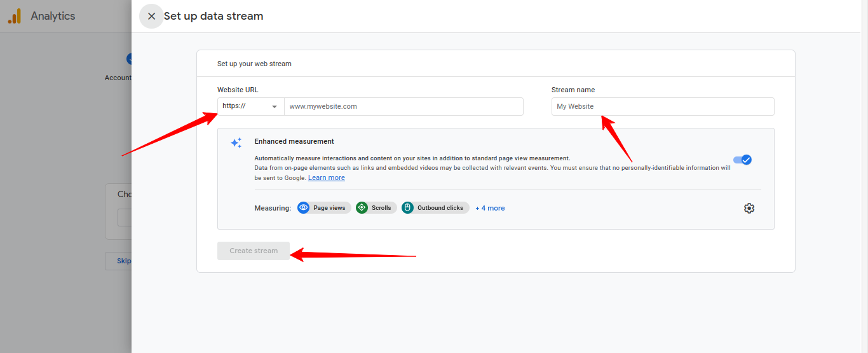Click the Enhanced measurement sparkle icon
Viewport: 868px width, 353px height.
[236, 143]
